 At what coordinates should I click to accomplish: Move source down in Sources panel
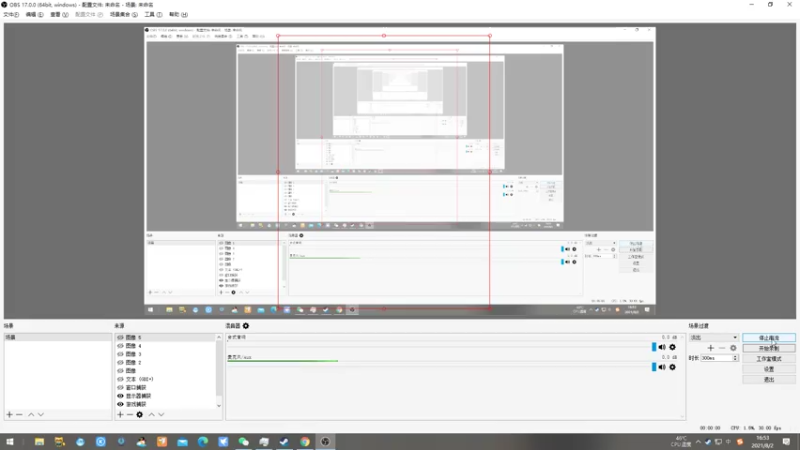pyautogui.click(x=161, y=415)
